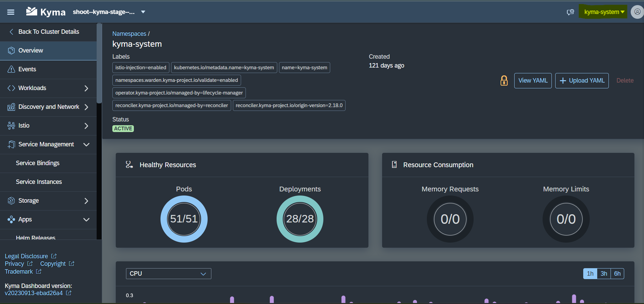The image size is (644, 304).
Task: Click plus icon on Upload YAML
Action: 563,81
